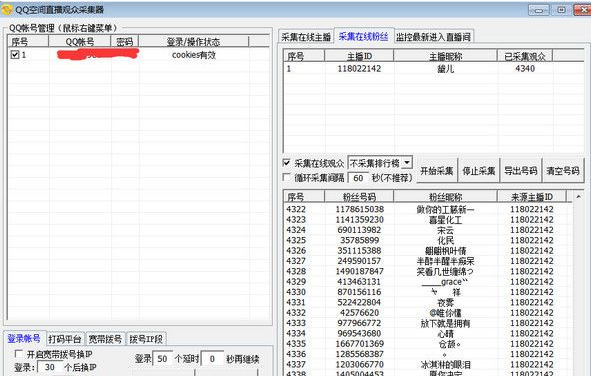Click the 密码 column header

point(125,41)
